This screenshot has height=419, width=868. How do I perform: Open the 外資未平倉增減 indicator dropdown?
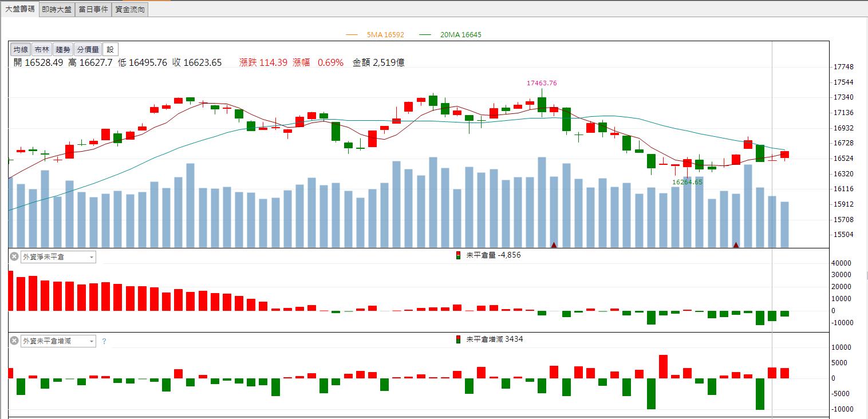pos(58,341)
